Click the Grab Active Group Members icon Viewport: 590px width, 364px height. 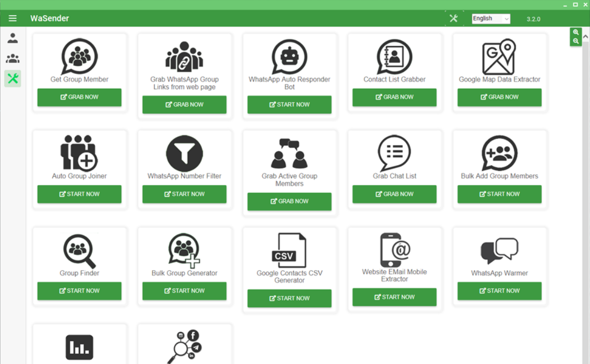289,153
